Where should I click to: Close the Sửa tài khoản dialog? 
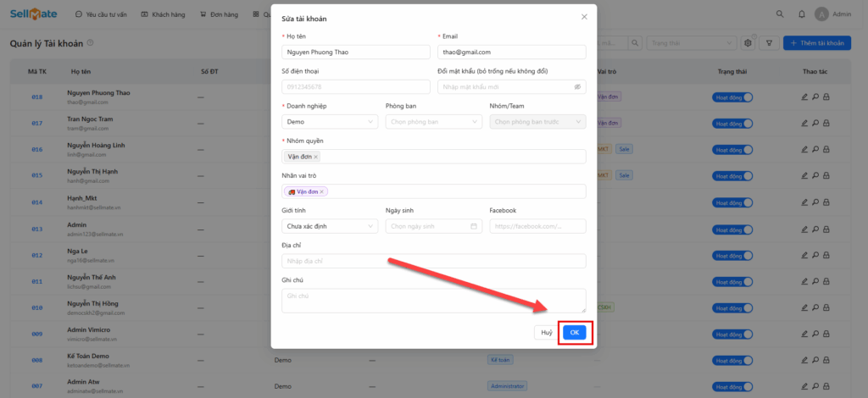point(584,17)
